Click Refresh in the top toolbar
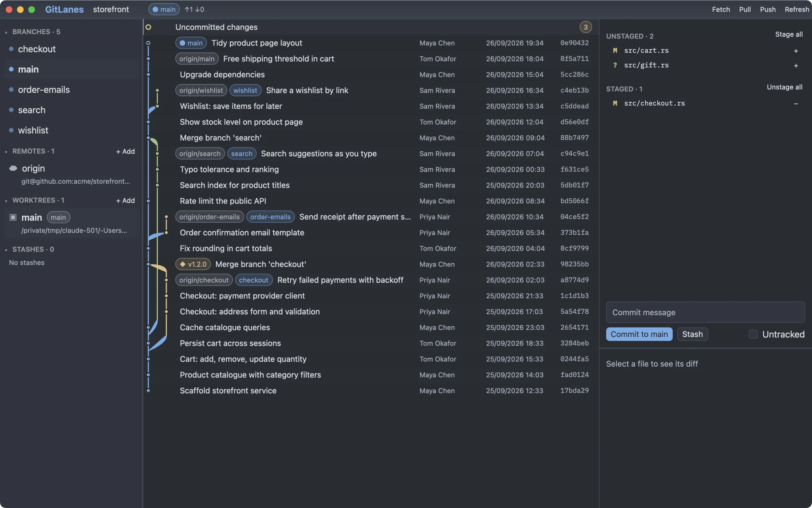The width and height of the screenshot is (812, 508). pos(797,9)
